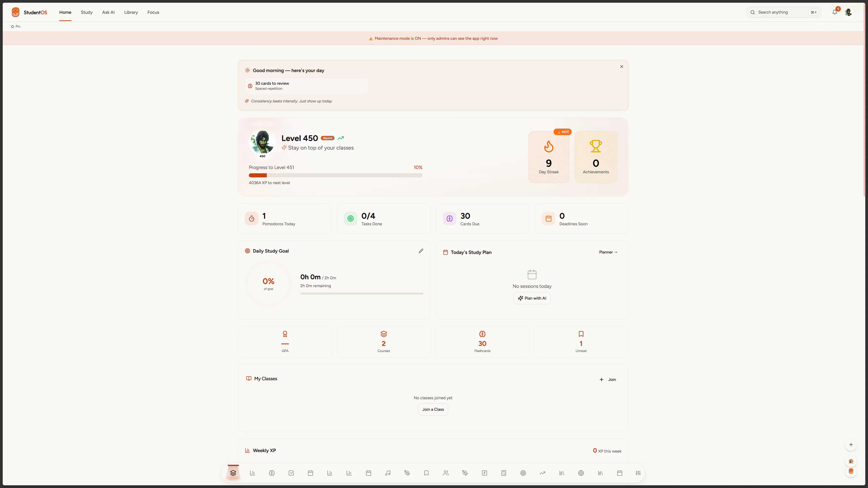The width and height of the screenshot is (868, 488).
Task: Open the checkbox tasks icon in dock
Action: coord(291,473)
